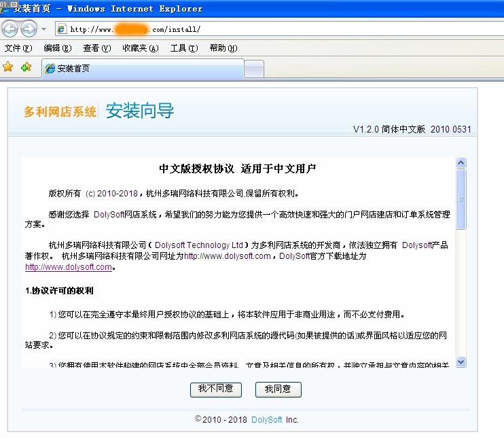Click the 我同意 button
Image resolution: width=504 pixels, height=439 pixels.
point(278,389)
